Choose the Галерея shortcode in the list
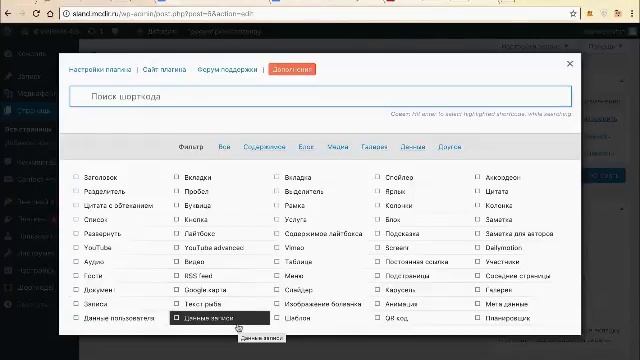This screenshot has width=640, height=360. point(499,290)
